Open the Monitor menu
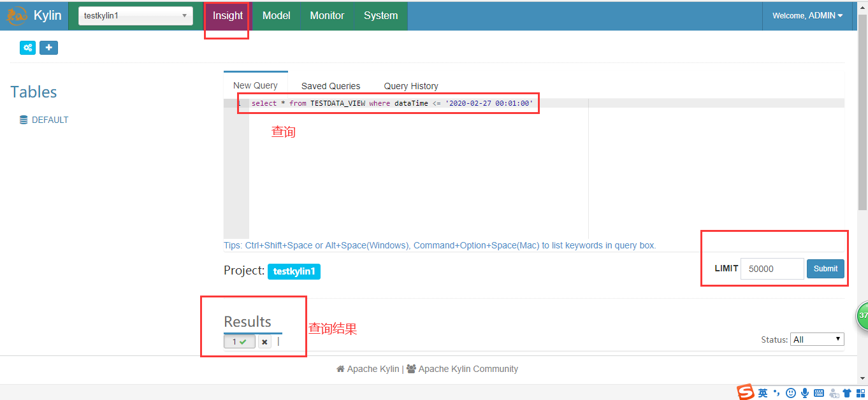Screen dimensions: 868x400 coord(327,15)
